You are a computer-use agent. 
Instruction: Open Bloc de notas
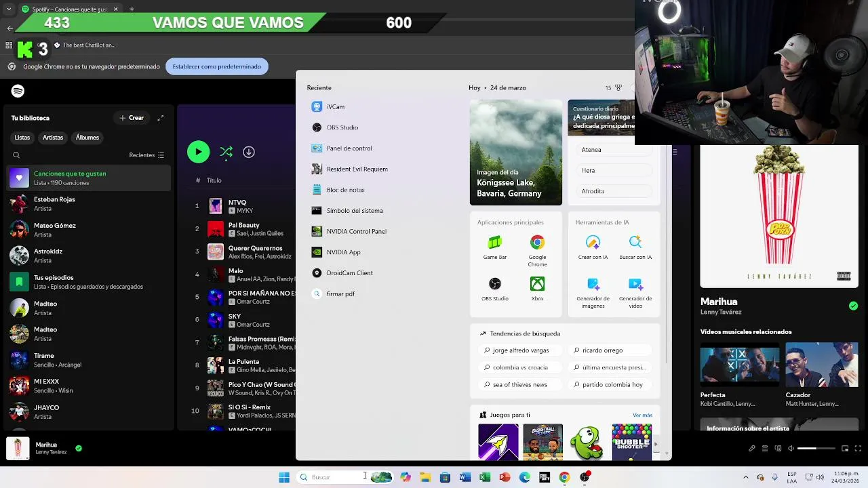click(338, 190)
